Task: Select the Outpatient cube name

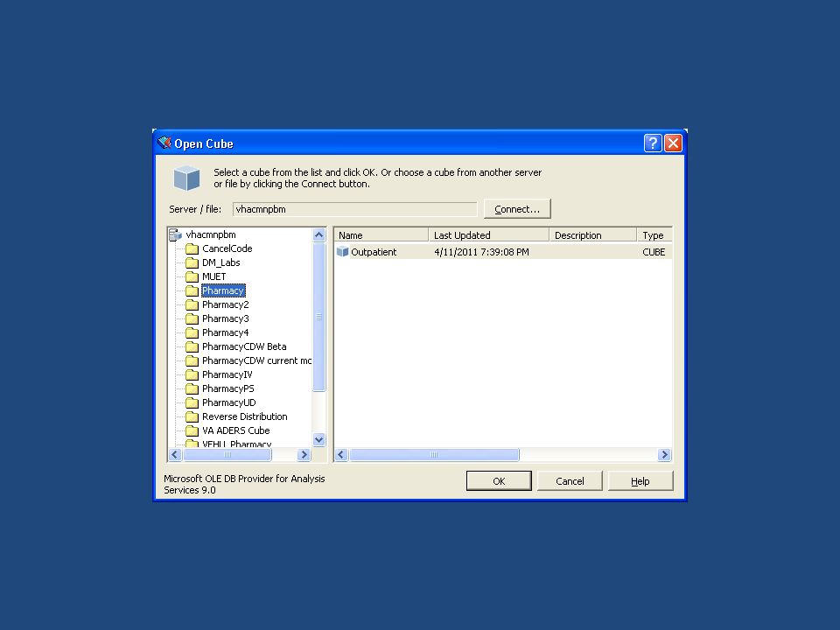Action: pos(374,252)
